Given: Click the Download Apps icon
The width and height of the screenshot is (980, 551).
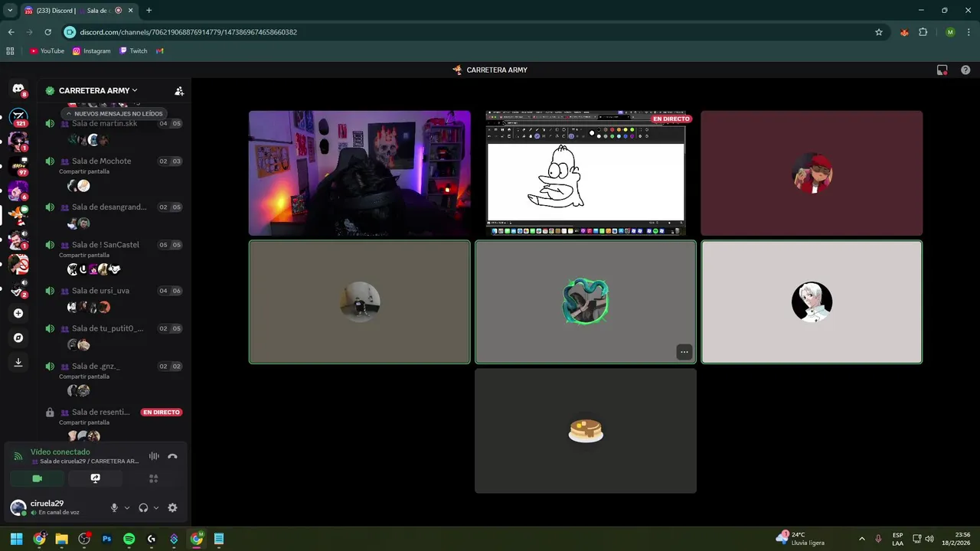Looking at the screenshot, I should (x=18, y=363).
